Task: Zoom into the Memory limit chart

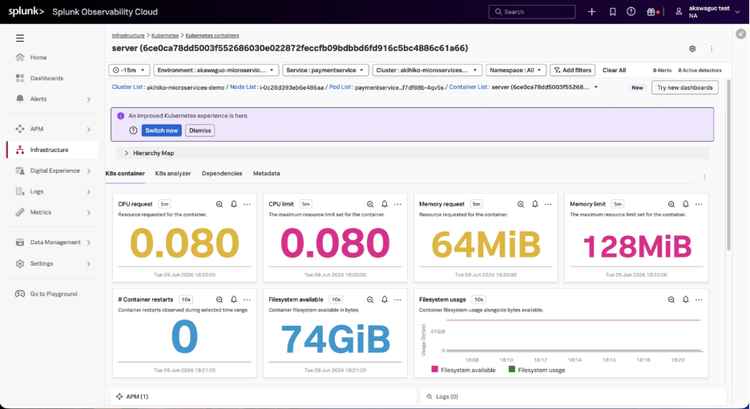Action: [x=671, y=204]
